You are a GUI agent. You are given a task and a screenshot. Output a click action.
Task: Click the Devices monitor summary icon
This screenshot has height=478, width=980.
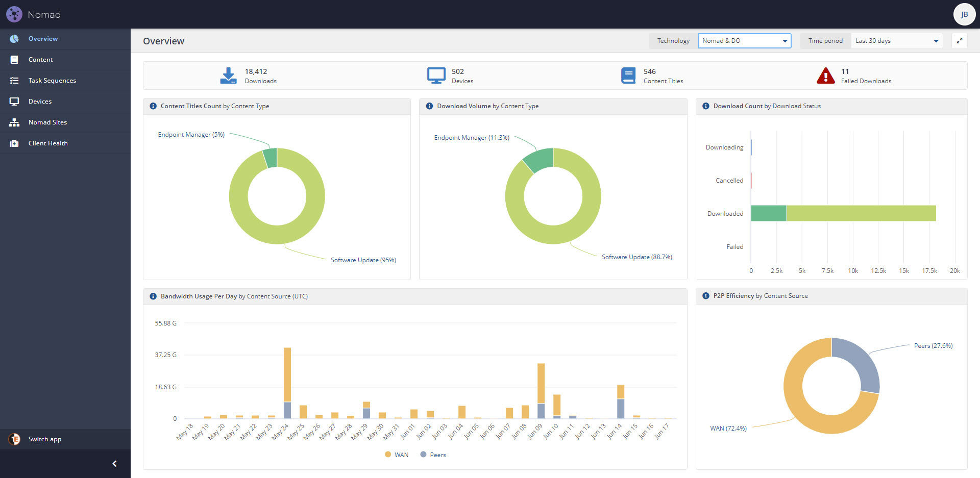[436, 76]
